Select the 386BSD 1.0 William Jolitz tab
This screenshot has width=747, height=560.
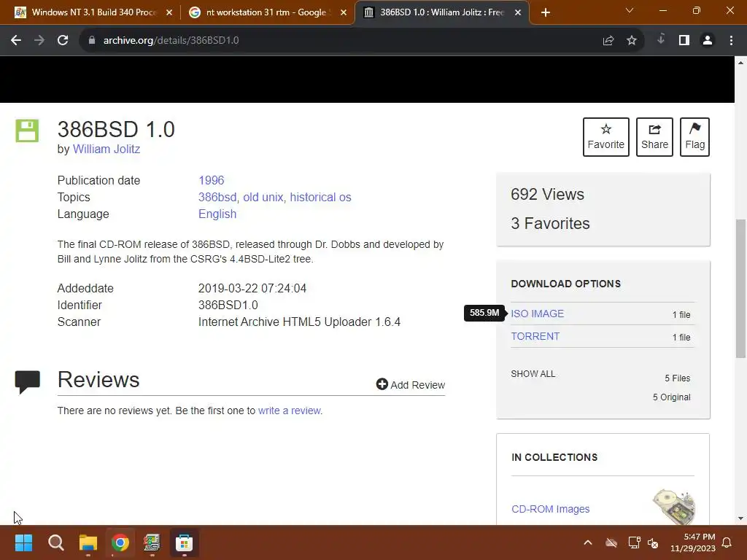[441, 12]
